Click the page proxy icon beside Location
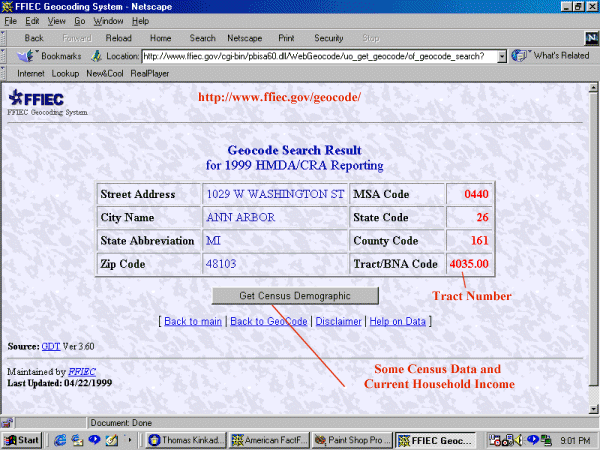 tap(97, 56)
